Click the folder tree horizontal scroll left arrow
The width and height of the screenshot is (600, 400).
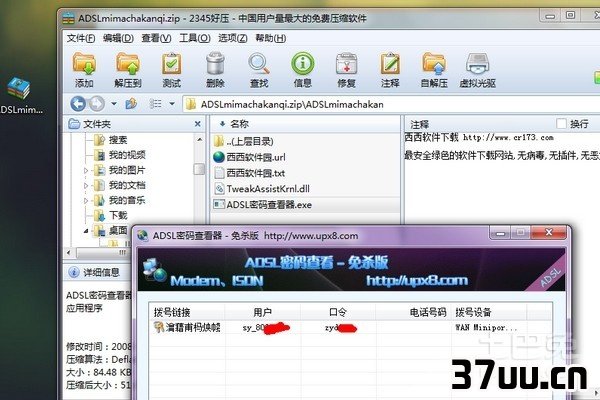coord(68,252)
